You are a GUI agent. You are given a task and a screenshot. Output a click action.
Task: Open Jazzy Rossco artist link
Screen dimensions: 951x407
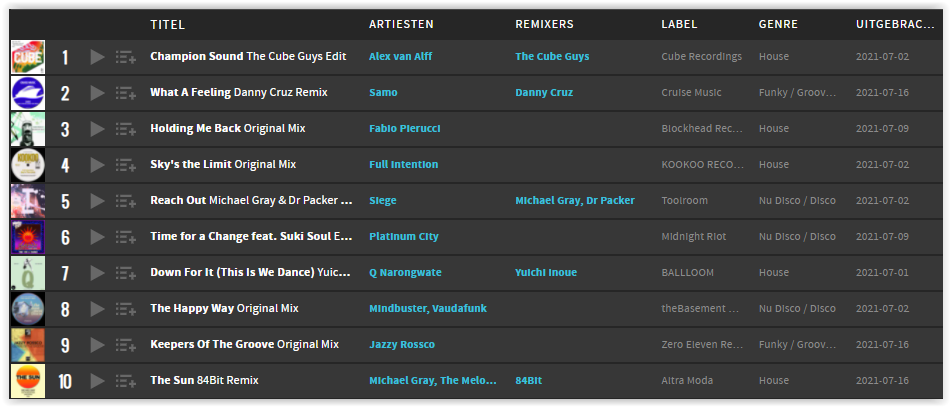pos(402,345)
